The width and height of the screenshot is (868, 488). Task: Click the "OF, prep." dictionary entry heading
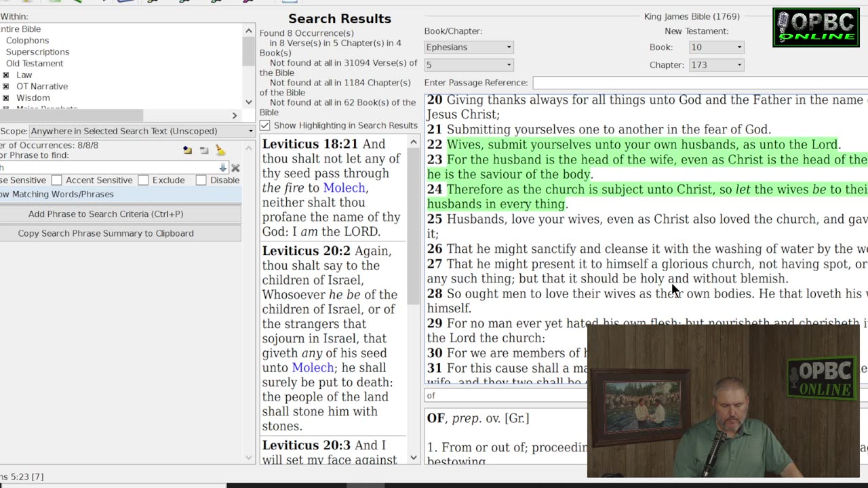[x=478, y=418]
